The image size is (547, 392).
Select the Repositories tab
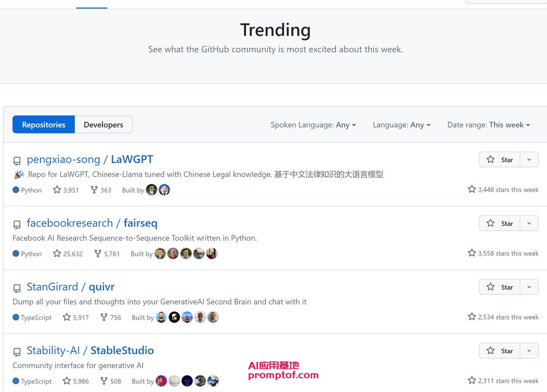44,124
